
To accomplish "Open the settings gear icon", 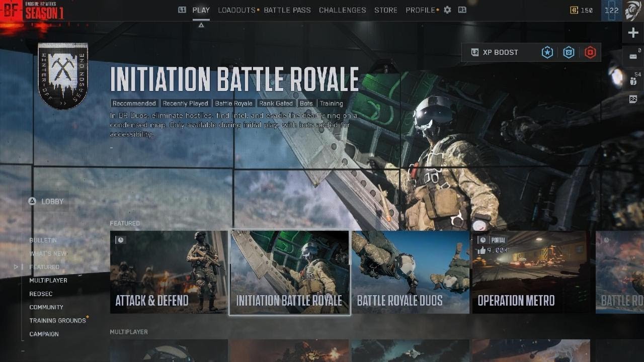I will [x=447, y=10].
